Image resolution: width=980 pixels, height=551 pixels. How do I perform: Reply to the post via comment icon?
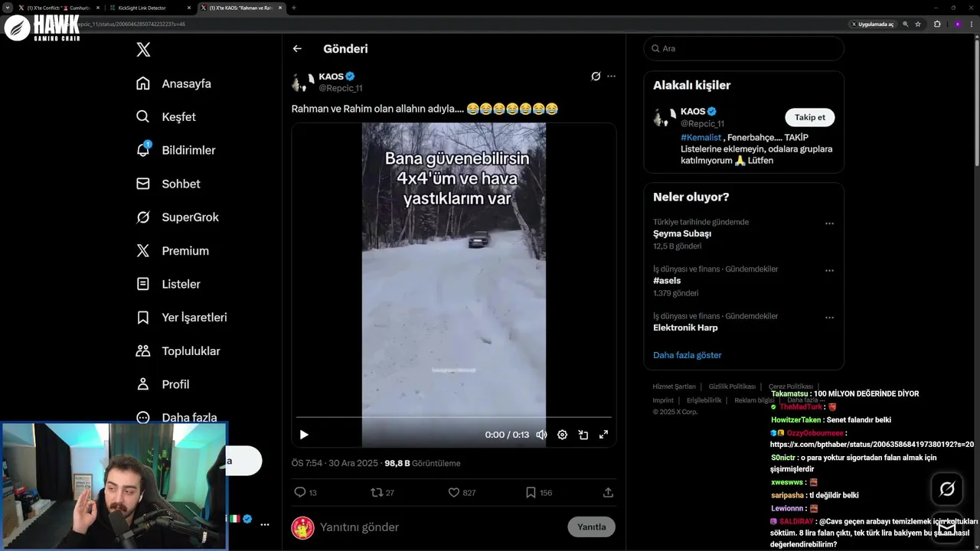[305, 493]
